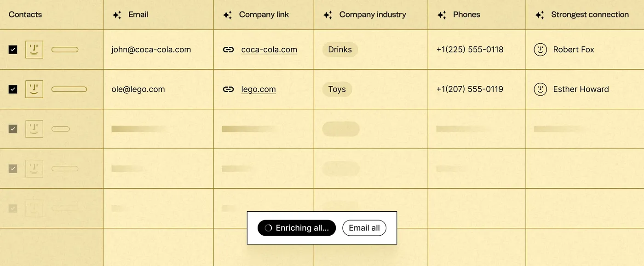Select the Company industry column header
The width and height of the screenshot is (644, 266).
click(373, 15)
